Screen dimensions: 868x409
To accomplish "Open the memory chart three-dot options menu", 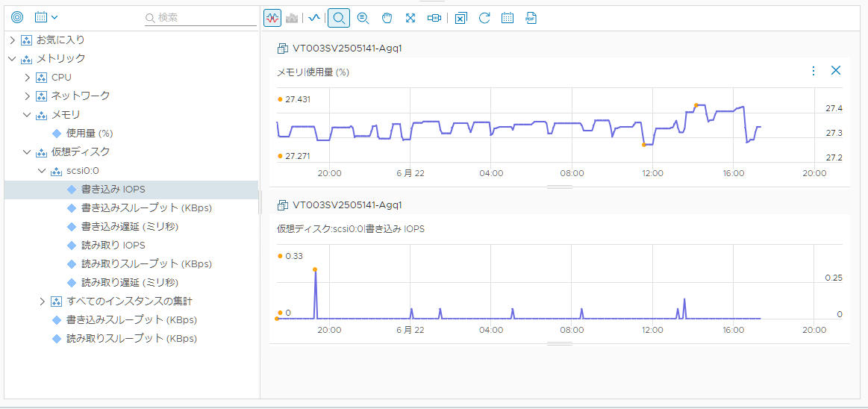I will click(814, 71).
